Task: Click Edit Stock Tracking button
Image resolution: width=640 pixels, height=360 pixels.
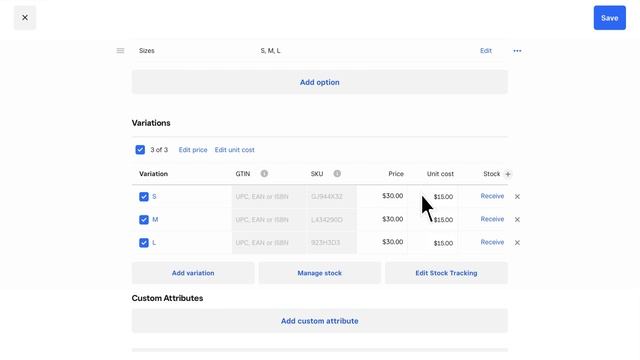Action: (x=446, y=273)
